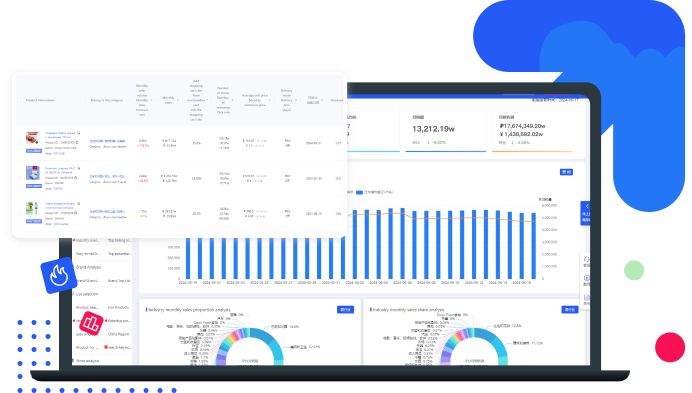Click the sort icon on the Average unit price column
The image size is (692, 393).
click(270, 100)
